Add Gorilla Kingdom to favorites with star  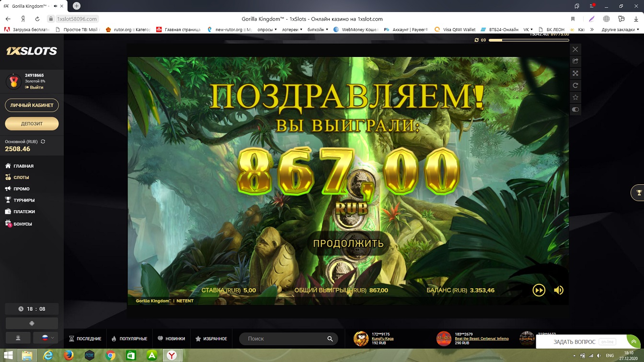click(x=575, y=98)
